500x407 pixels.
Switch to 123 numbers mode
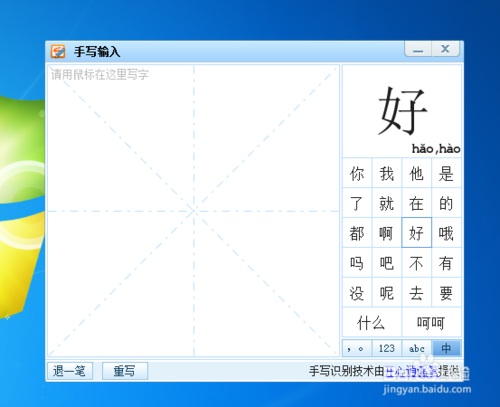pyautogui.click(x=387, y=348)
